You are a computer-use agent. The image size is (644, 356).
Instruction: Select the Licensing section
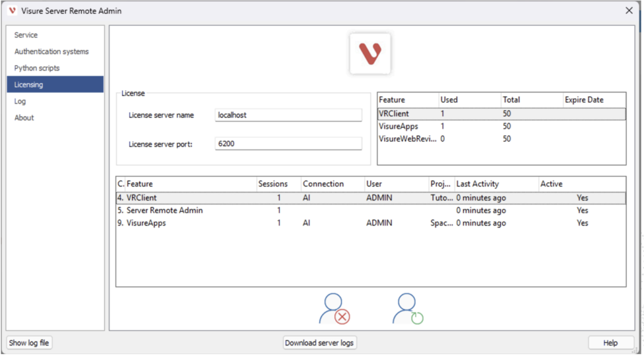(x=55, y=84)
